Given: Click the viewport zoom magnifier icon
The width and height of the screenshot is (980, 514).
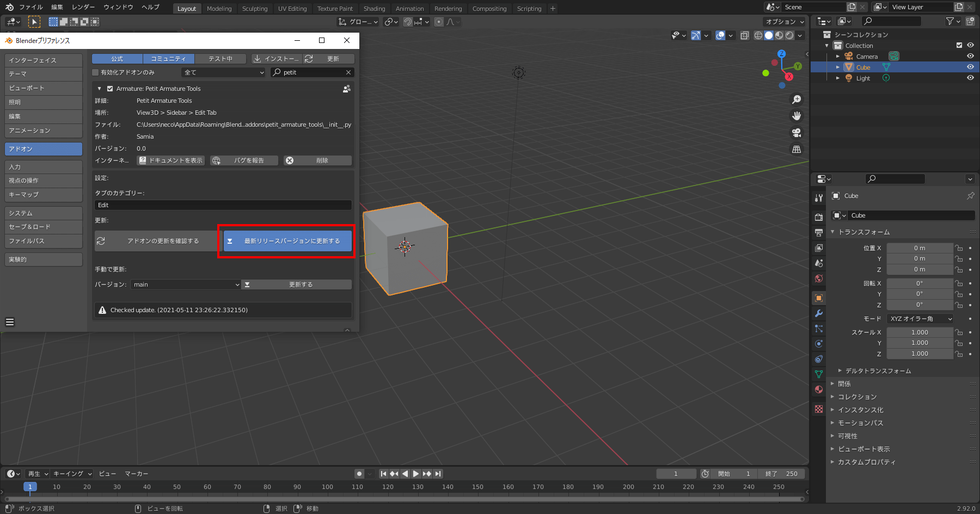Looking at the screenshot, I should 797,100.
